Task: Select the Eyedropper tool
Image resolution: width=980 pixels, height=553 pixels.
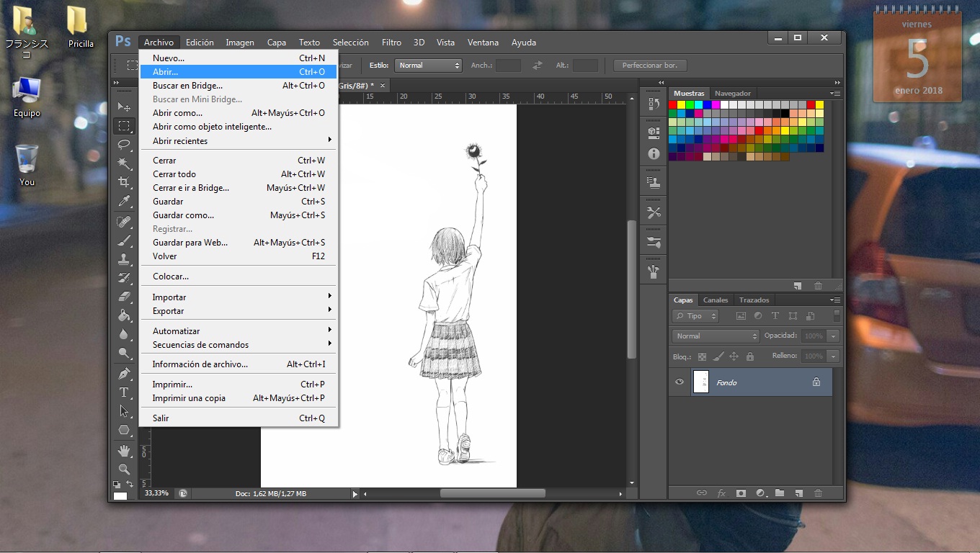Action: [124, 201]
